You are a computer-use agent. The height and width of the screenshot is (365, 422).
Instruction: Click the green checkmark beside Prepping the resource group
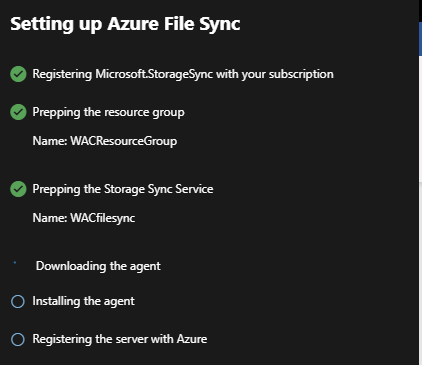(x=18, y=112)
